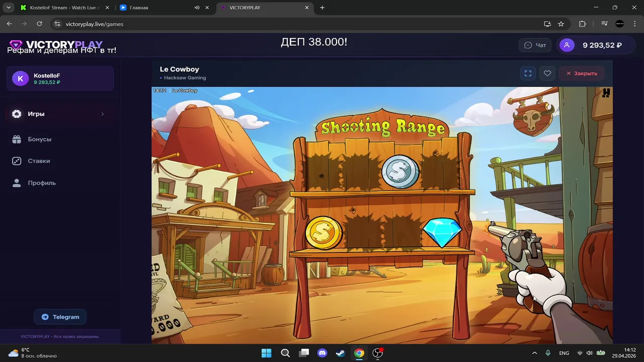
Task: Open the media controls icon in toolbar
Action: tap(605, 24)
